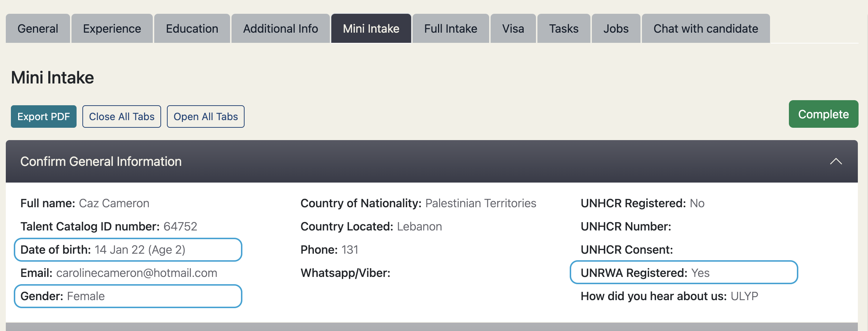This screenshot has height=331, width=868.
Task: Open the Visa tab
Action: click(x=513, y=29)
